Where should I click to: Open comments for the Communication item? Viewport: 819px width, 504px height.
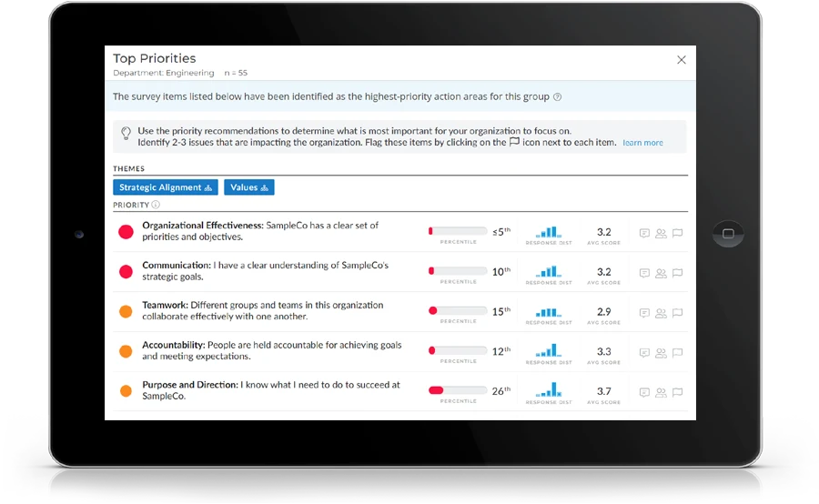[x=644, y=273]
